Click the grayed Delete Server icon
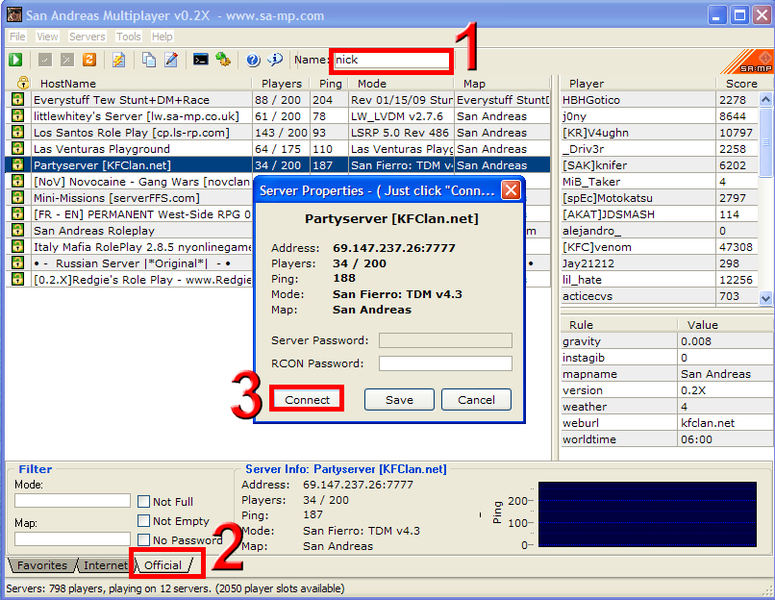 tap(67, 60)
